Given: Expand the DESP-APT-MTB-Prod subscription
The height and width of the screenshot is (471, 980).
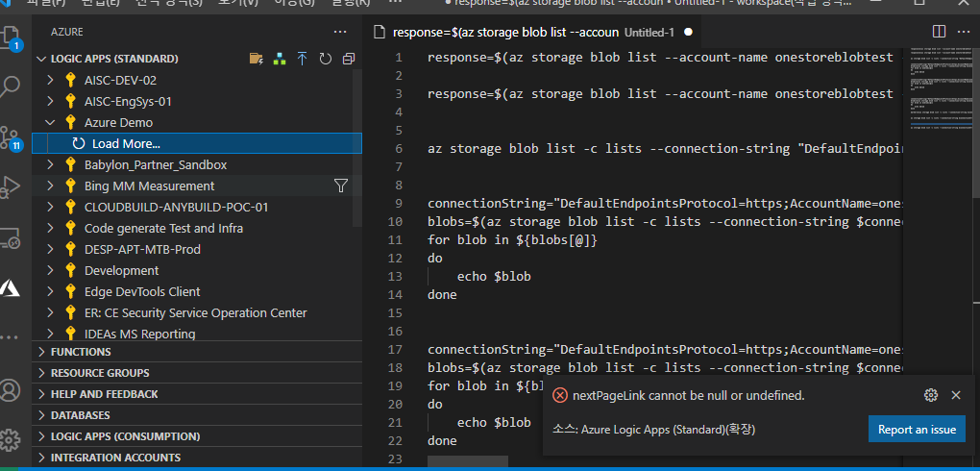Looking at the screenshot, I should [x=51, y=250].
